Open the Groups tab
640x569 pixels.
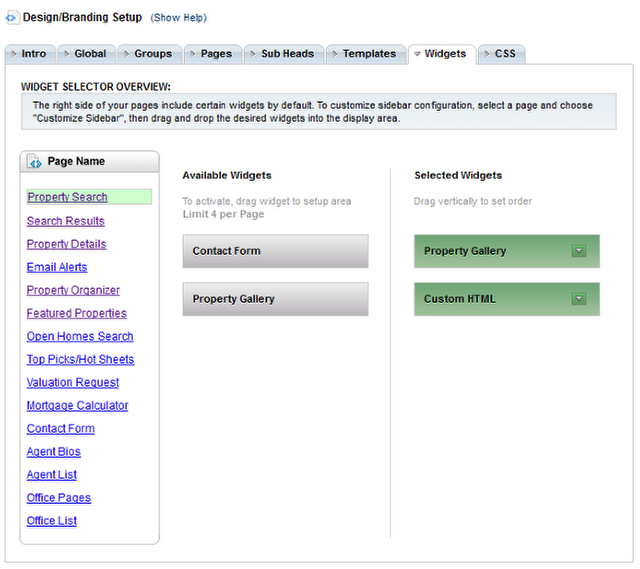[149, 54]
